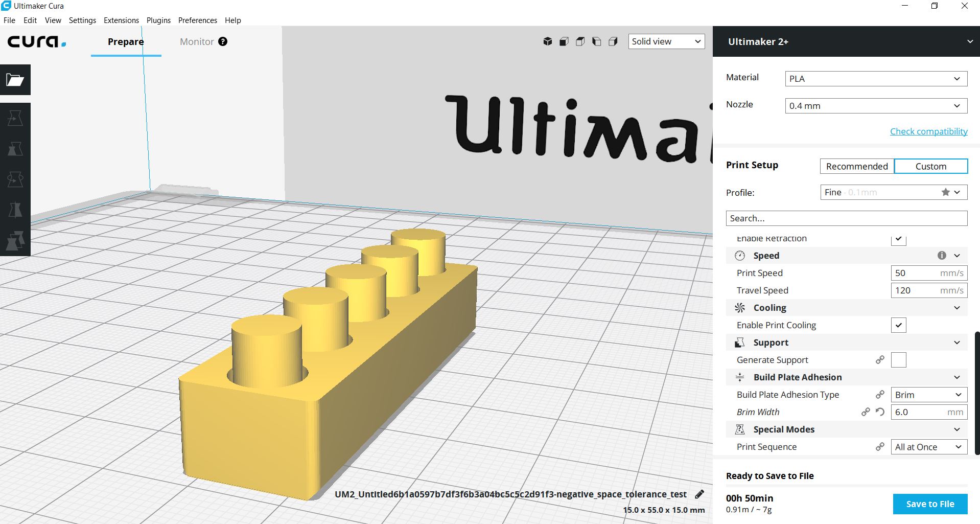This screenshot has width=980, height=524.
Task: Open the Edit menu
Action: click(x=30, y=20)
